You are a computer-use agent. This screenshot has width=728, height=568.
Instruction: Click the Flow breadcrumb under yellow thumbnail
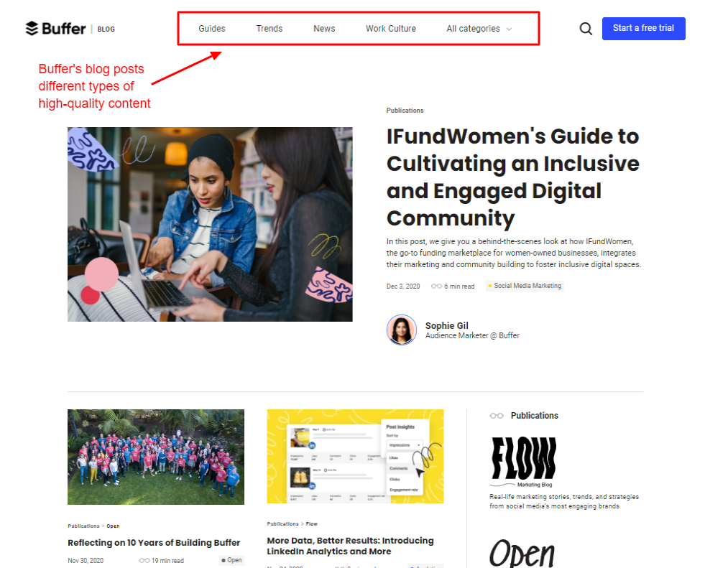pyautogui.click(x=311, y=524)
